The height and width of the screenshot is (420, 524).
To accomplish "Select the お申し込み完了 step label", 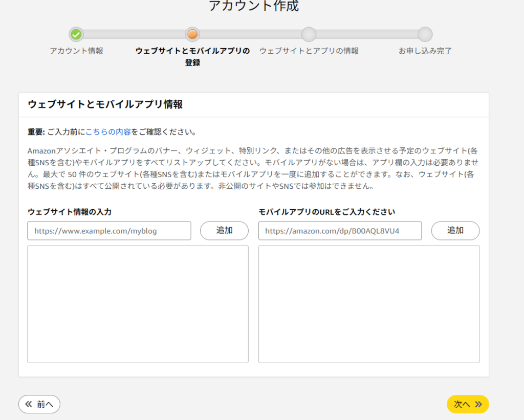I will click(425, 51).
